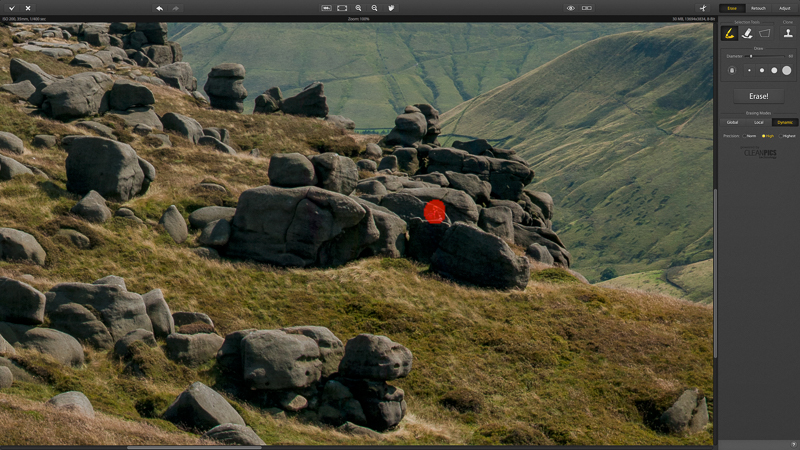
Task: Choose Local erasing mode
Action: pyautogui.click(x=758, y=122)
